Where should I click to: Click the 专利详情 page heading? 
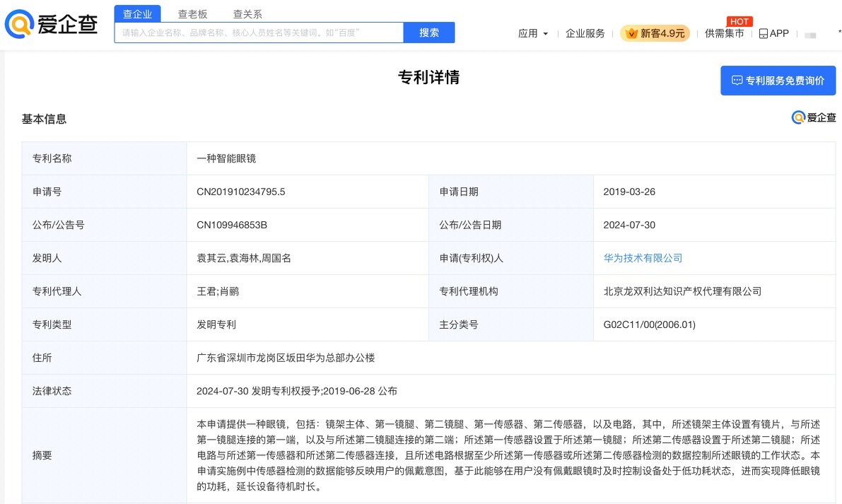[428, 77]
